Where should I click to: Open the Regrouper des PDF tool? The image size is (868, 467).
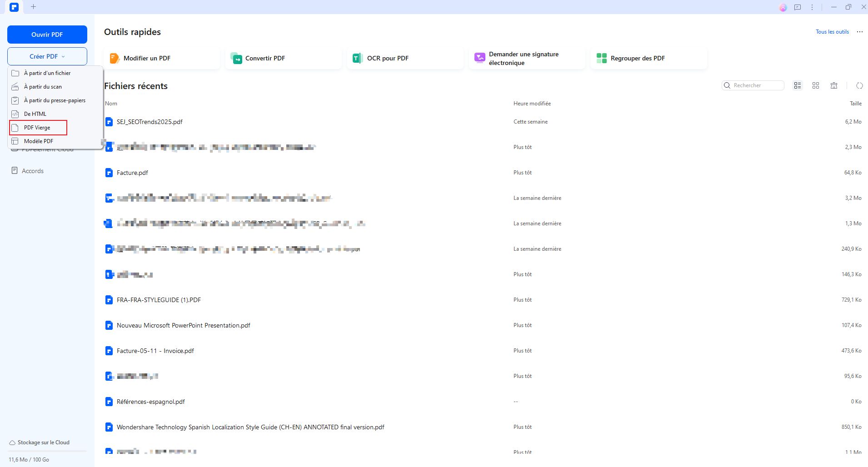click(649, 58)
